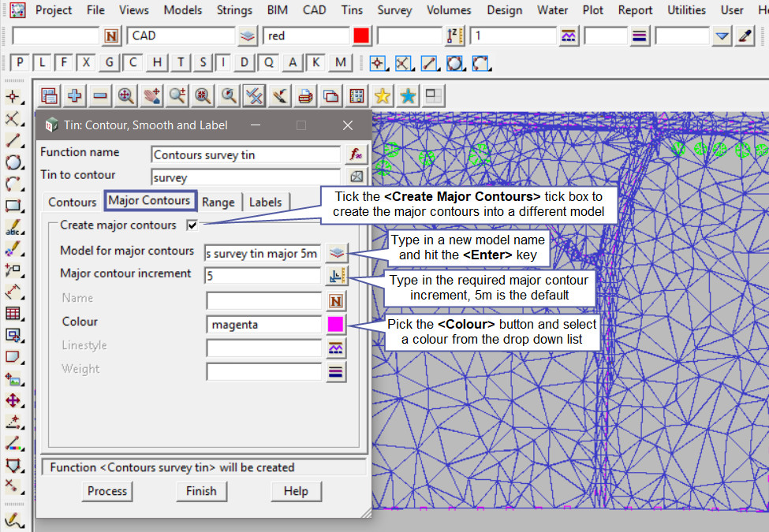Image resolution: width=769 pixels, height=532 pixels.
Task: Open tin picker beside survey field
Action: pyautogui.click(x=356, y=177)
